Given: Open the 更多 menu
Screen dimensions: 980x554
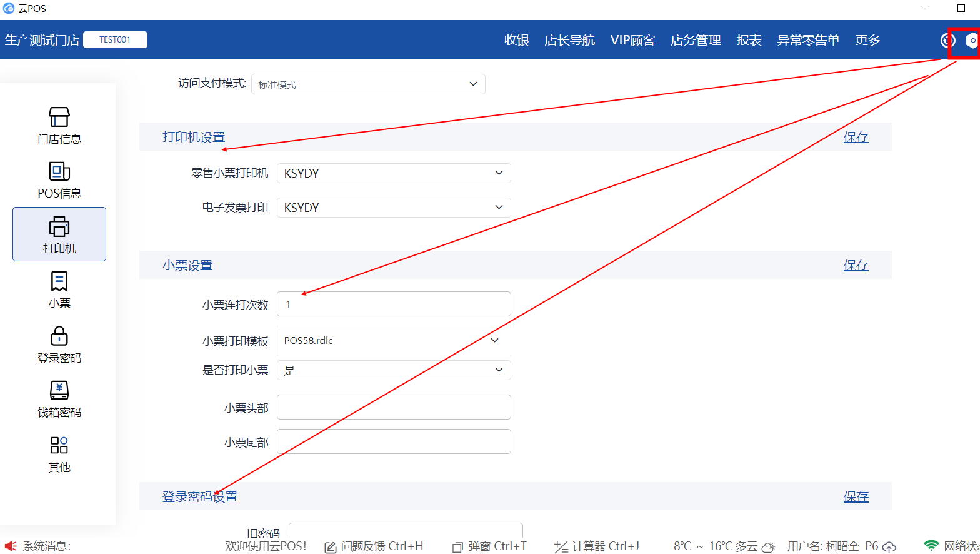Looking at the screenshot, I should 867,40.
